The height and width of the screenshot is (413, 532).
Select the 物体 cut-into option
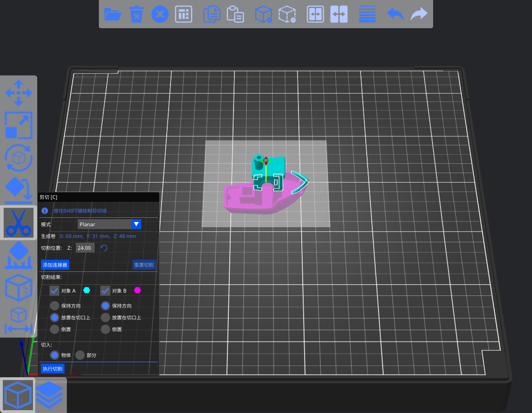[54, 355]
